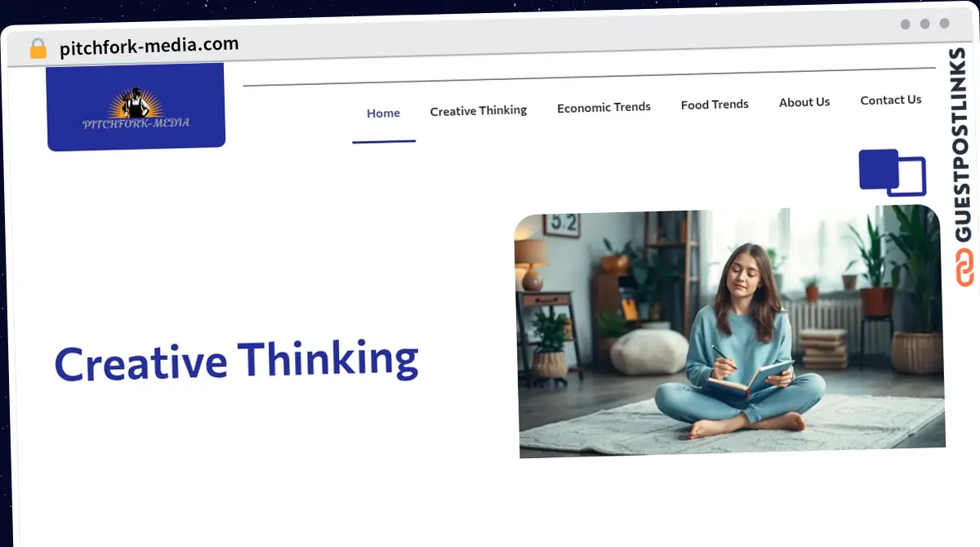Screen dimensions: 980x547
Task: Click the pitchfork-media.com address text
Action: 149,47
